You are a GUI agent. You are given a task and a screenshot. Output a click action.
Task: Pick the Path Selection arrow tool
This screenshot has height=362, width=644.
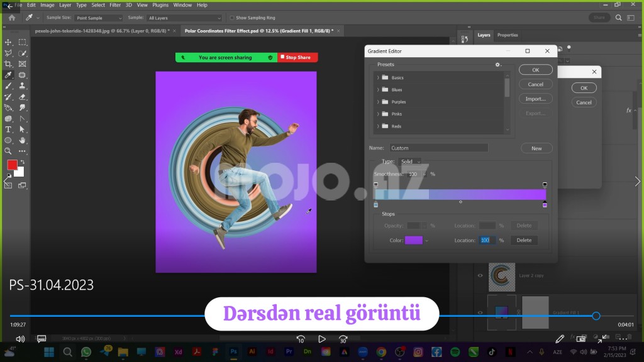(x=23, y=129)
